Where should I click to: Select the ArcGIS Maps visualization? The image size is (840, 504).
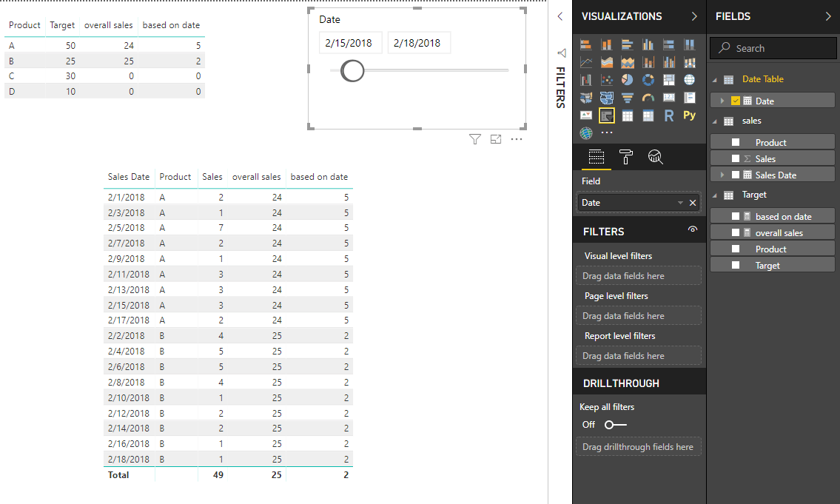(x=585, y=132)
